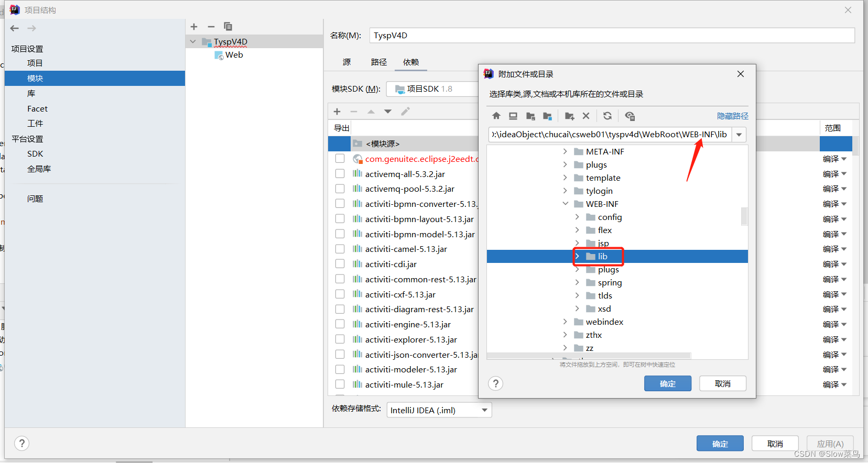
Task: Expand the spring folder
Action: pyautogui.click(x=577, y=282)
